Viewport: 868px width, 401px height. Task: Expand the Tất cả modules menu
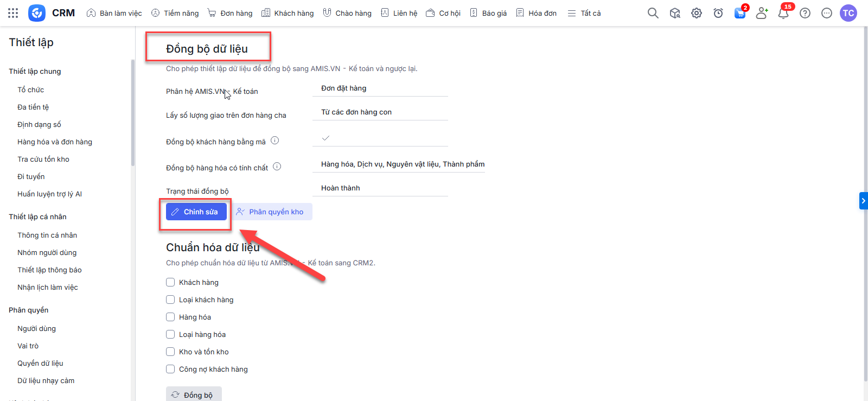[584, 13]
